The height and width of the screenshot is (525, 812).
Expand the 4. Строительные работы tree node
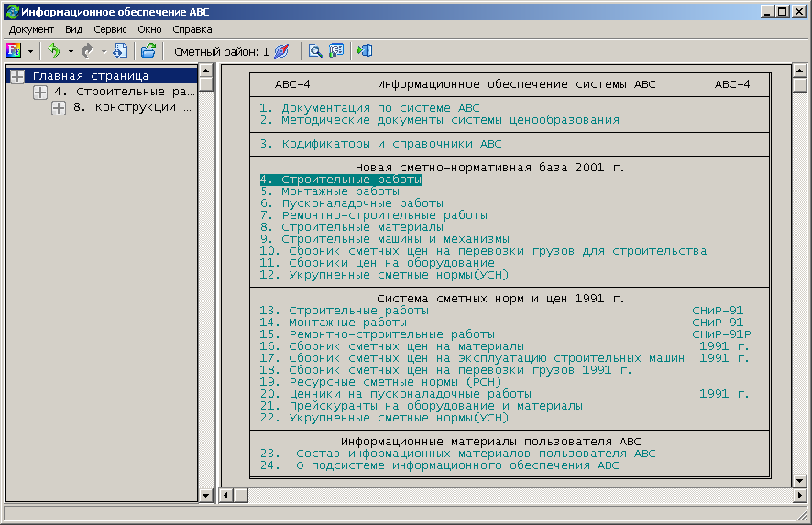pos(39,93)
